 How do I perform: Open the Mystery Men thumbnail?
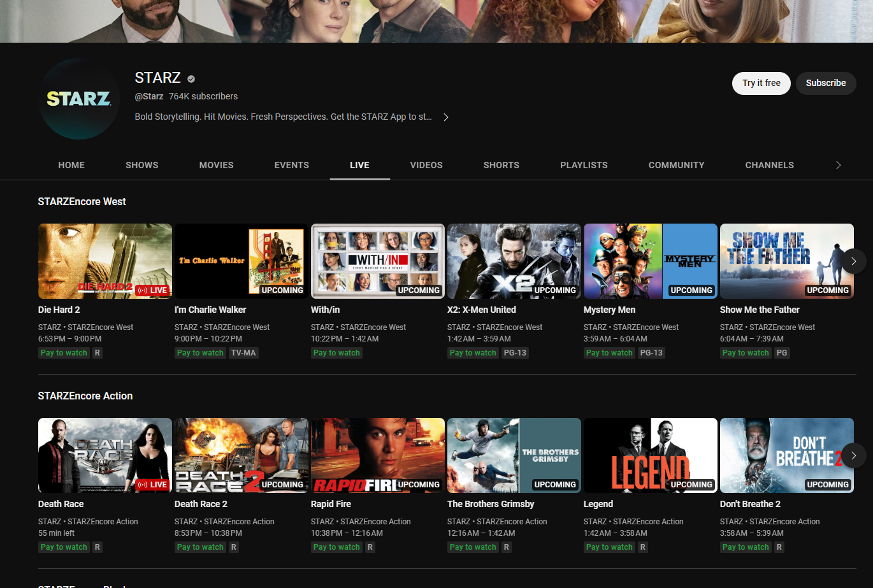[651, 261]
